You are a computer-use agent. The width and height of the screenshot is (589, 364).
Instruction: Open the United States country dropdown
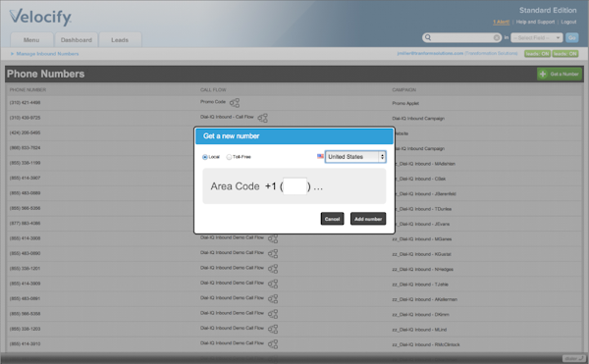(355, 157)
